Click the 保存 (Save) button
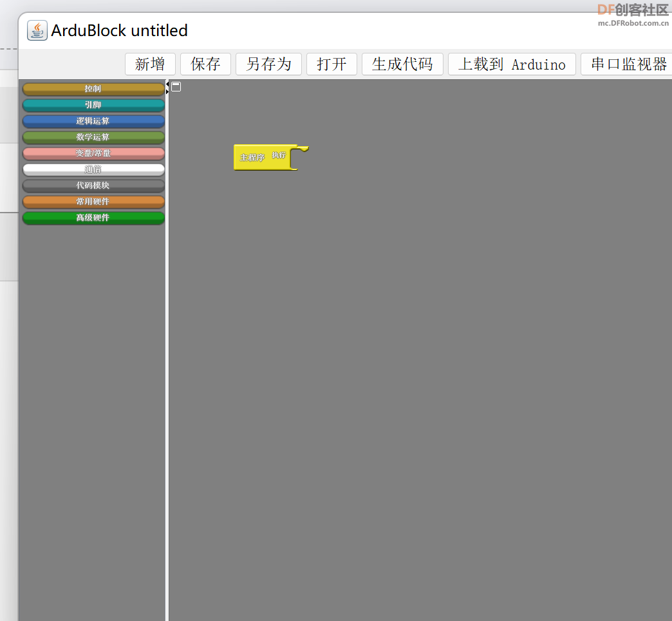This screenshot has height=621, width=672. [x=205, y=64]
